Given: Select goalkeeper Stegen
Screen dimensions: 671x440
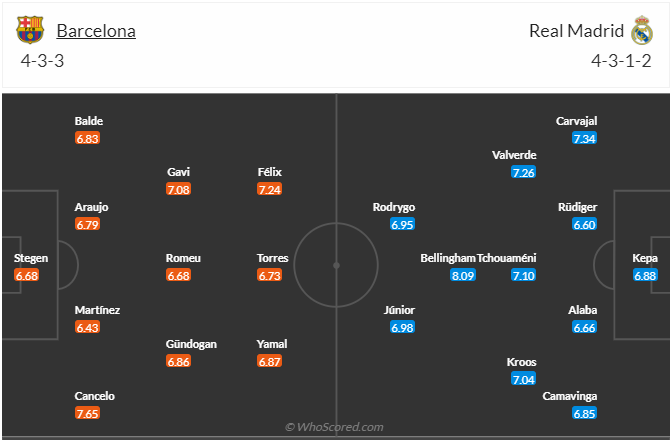Looking at the screenshot, I should point(30,258).
